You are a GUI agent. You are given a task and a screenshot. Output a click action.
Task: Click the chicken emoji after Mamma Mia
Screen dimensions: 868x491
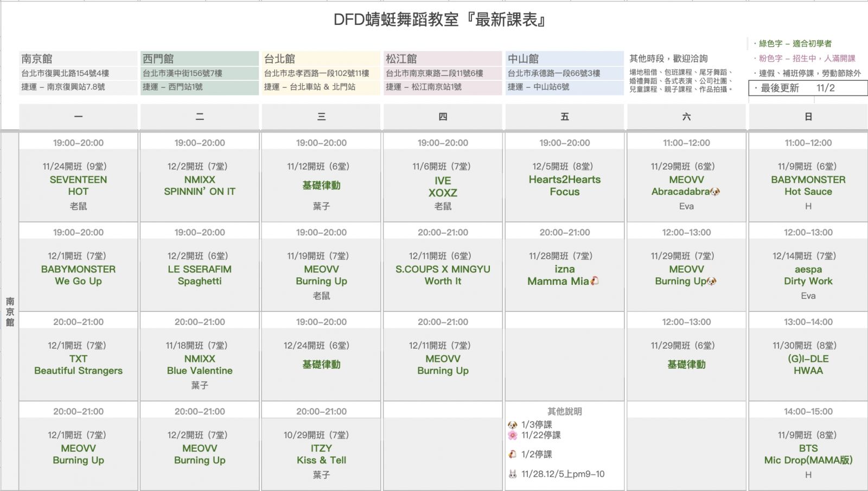click(x=595, y=281)
